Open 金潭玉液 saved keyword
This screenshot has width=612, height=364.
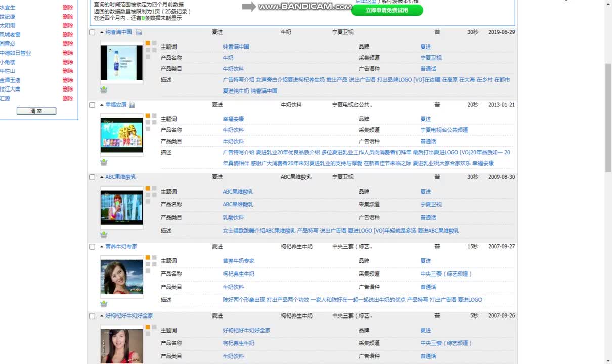(x=10, y=80)
